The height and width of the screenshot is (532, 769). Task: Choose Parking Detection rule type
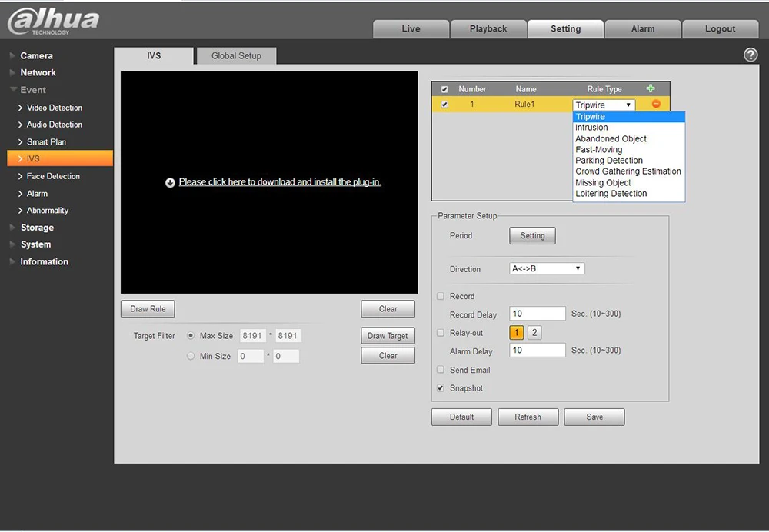tap(629, 161)
